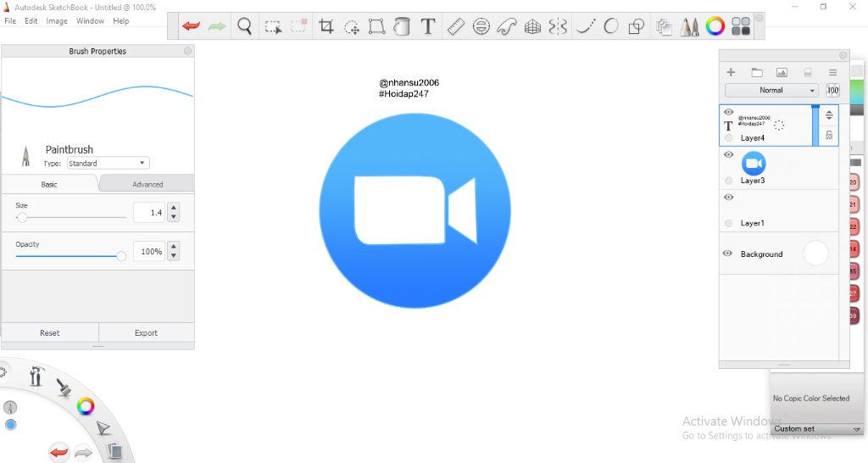This screenshot has width=868, height=463.
Task: Click the lagoon red undo arrow
Action: pyautogui.click(x=58, y=453)
